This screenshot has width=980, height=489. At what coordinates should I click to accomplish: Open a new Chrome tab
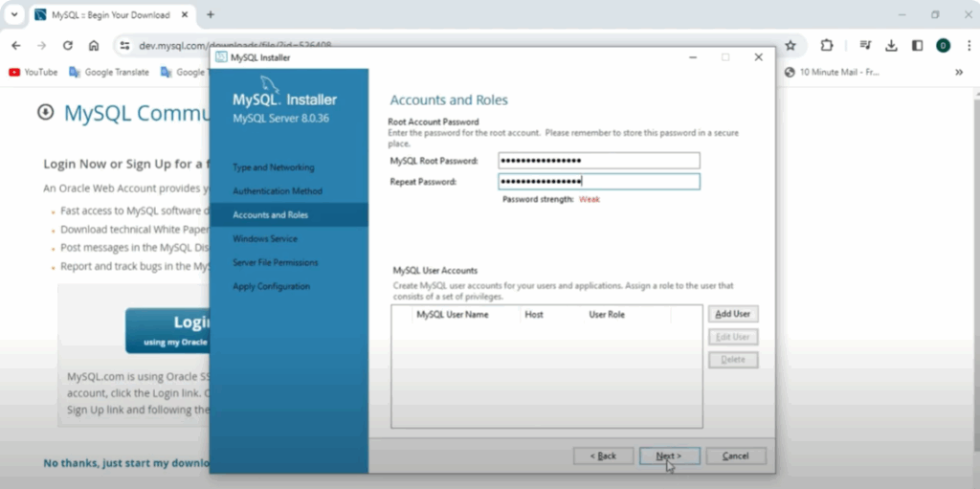(x=211, y=14)
